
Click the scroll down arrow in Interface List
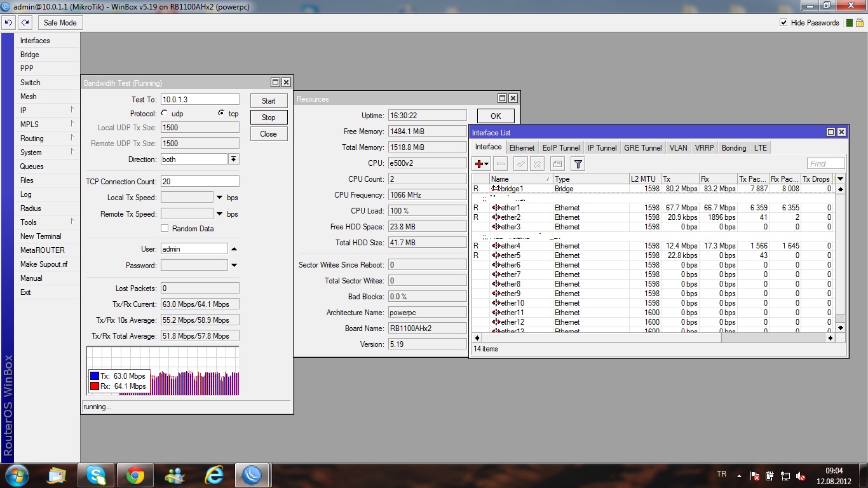[840, 328]
